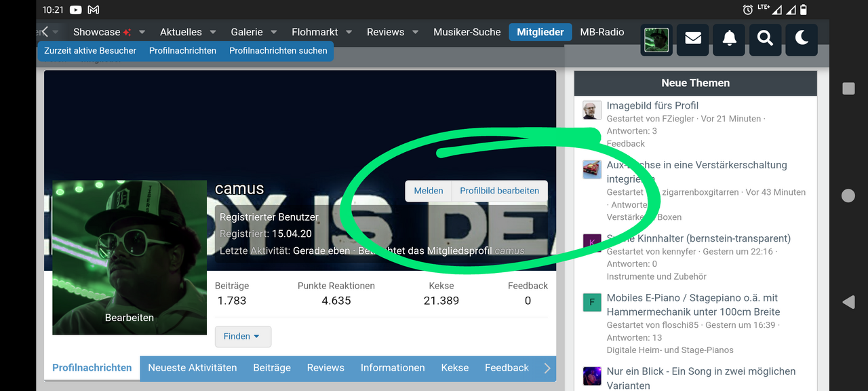Open Punkte Reaktionen count 4.635
The height and width of the screenshot is (391, 868).
pyautogui.click(x=336, y=301)
